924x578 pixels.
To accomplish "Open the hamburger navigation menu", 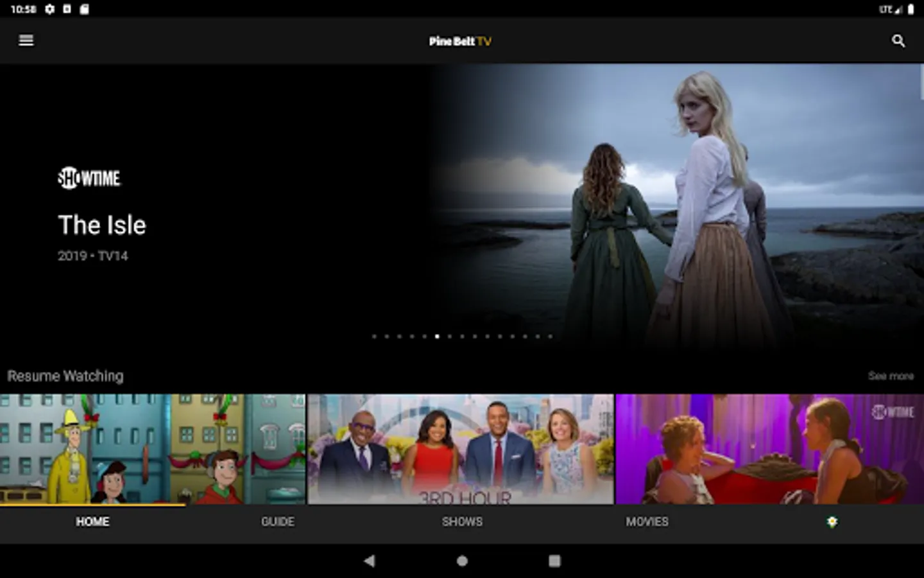I will pyautogui.click(x=26, y=40).
